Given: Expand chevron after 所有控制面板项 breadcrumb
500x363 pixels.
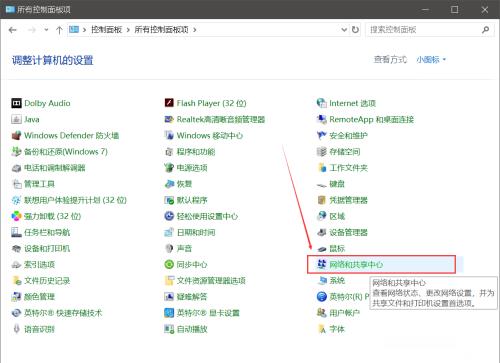Looking at the screenshot, I should (195, 30).
